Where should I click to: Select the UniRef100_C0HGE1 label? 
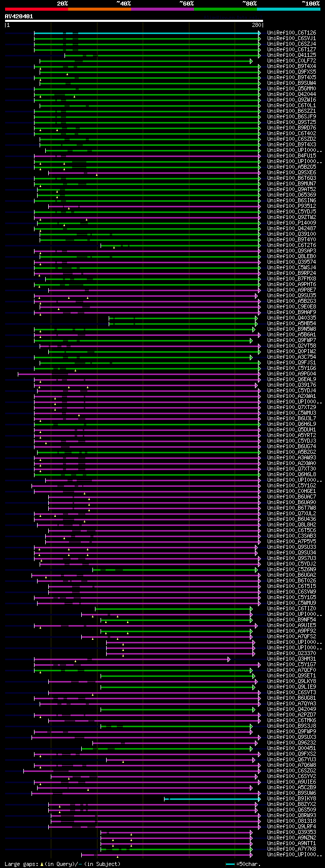pos(291,491)
